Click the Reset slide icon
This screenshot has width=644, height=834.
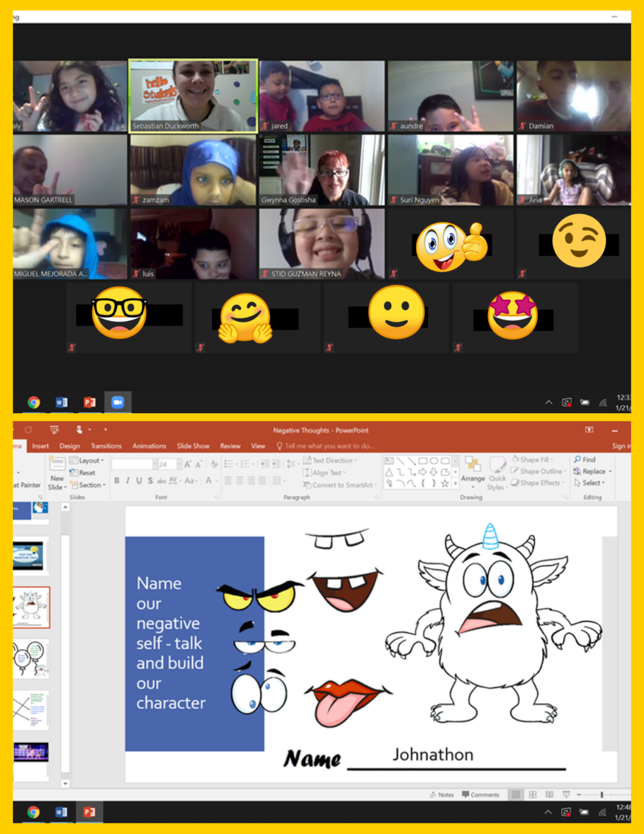[x=74, y=473]
